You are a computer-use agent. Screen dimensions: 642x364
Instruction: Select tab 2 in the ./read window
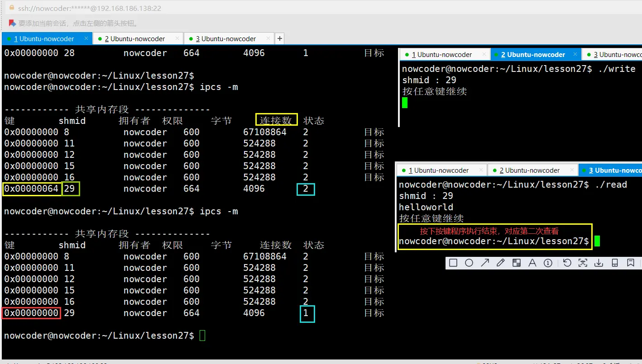click(532, 170)
